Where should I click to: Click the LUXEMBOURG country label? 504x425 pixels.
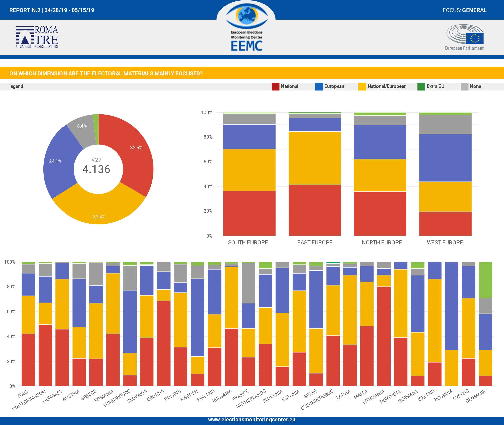point(117,398)
